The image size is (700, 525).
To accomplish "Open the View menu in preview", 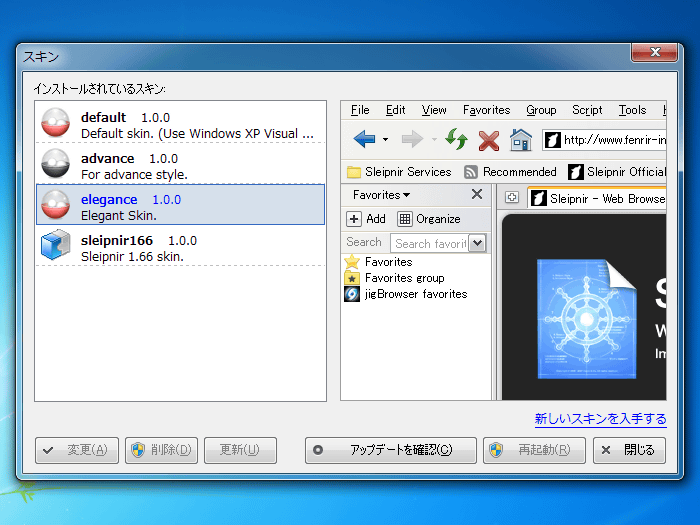I will pos(434,110).
